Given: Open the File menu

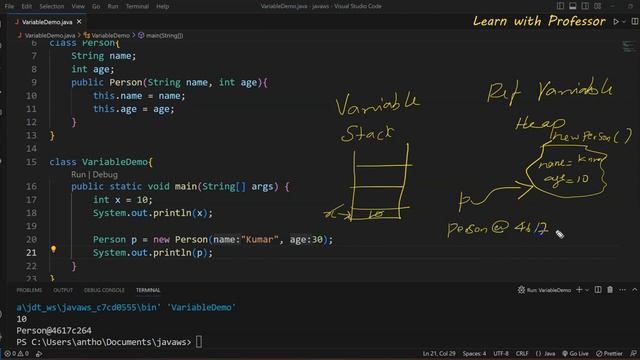Looking at the screenshot, I should [x=9, y=6].
